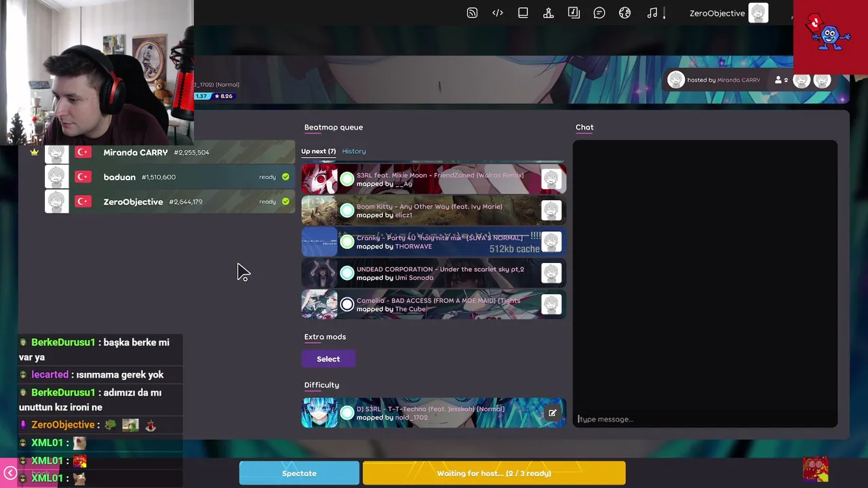Screen dimensions: 868x488
Task: Click baduan's avatar in participant list
Action: 57,177
